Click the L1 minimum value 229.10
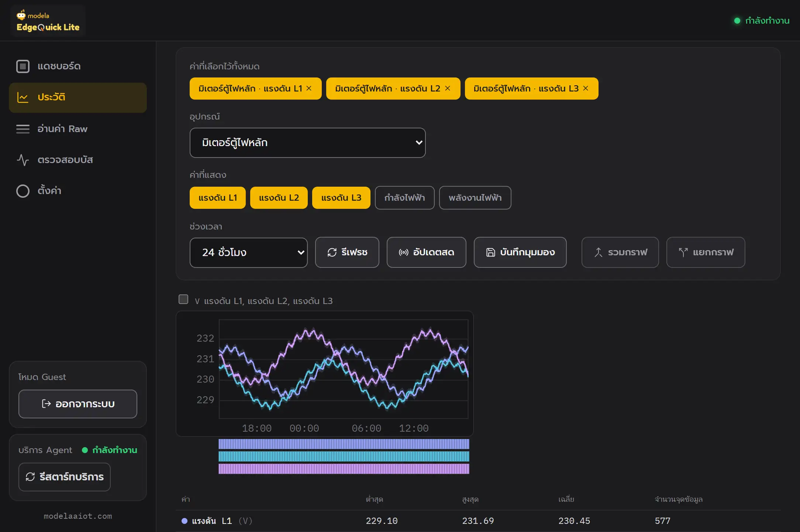The width and height of the screenshot is (800, 532). click(382, 521)
